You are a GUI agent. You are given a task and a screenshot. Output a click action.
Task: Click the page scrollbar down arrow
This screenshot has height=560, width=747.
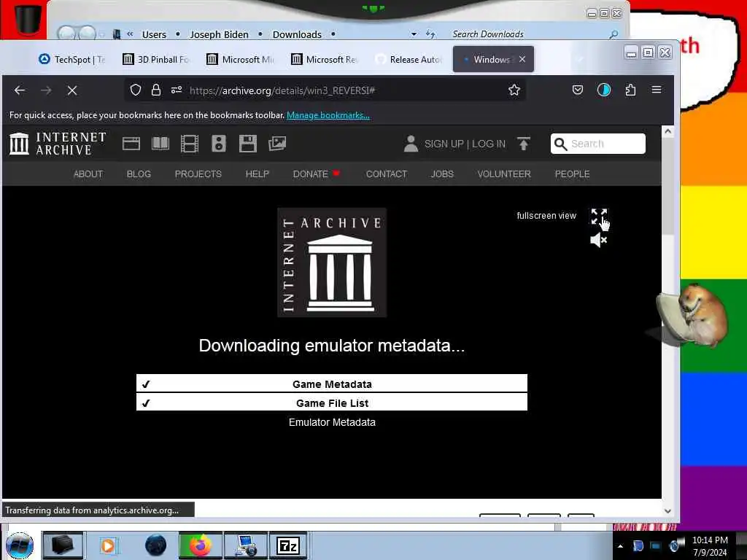tap(668, 511)
